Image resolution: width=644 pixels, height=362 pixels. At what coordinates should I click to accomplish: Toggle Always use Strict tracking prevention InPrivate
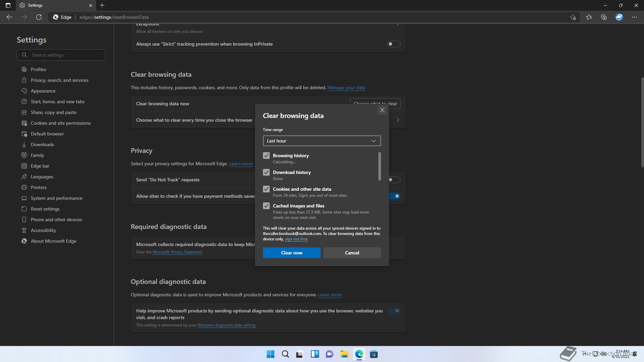(x=394, y=44)
